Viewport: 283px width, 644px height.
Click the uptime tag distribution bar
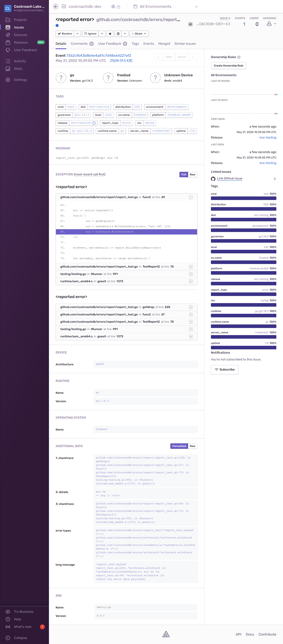(243, 348)
